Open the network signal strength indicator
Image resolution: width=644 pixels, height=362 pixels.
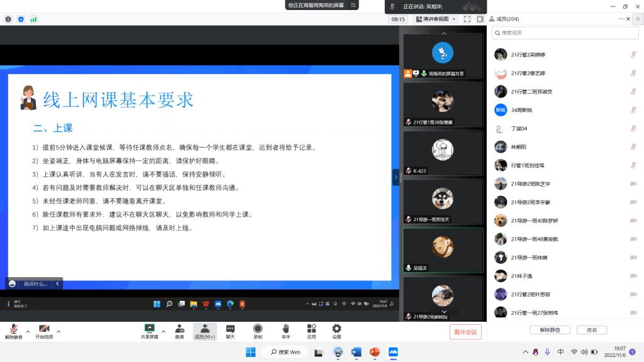[33, 19]
